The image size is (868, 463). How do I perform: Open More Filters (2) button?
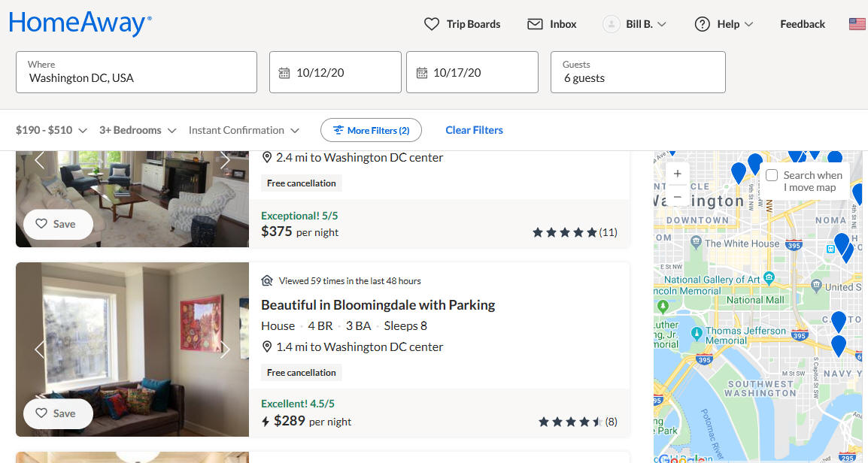coord(371,130)
